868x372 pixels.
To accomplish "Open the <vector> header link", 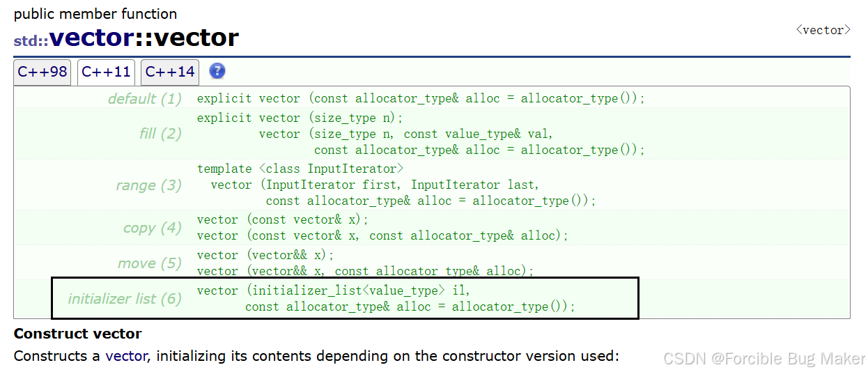I will click(x=823, y=30).
